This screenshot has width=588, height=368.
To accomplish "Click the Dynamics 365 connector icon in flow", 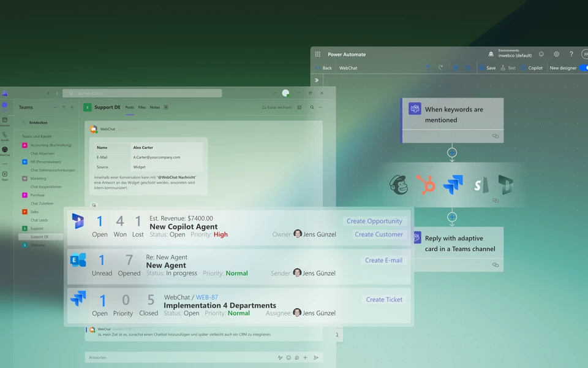I will click(x=505, y=185).
